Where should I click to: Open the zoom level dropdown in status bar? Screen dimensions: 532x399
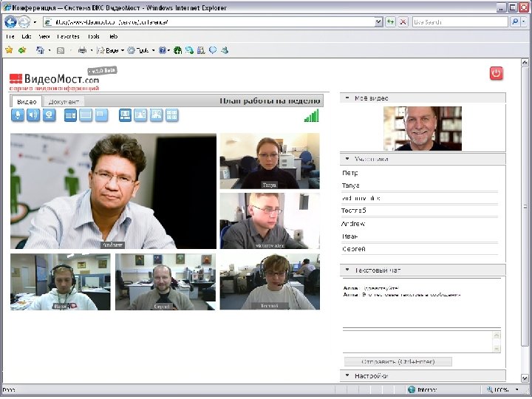click(x=517, y=390)
